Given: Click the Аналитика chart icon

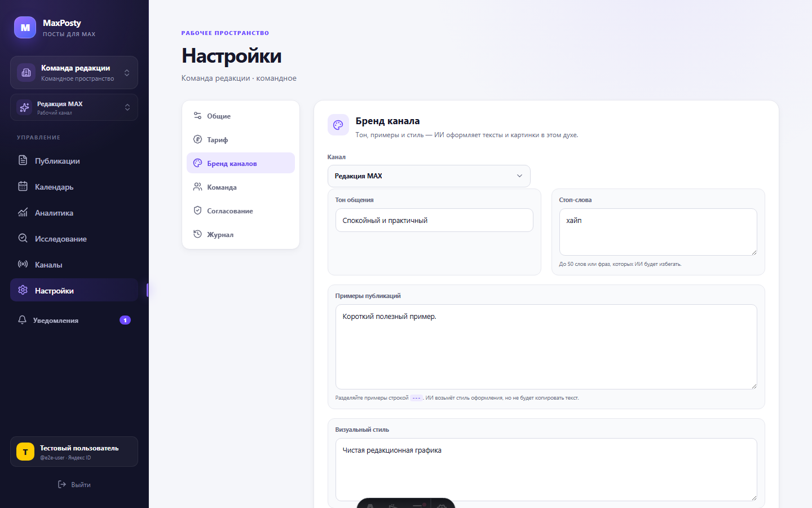Looking at the screenshot, I should pos(23,212).
